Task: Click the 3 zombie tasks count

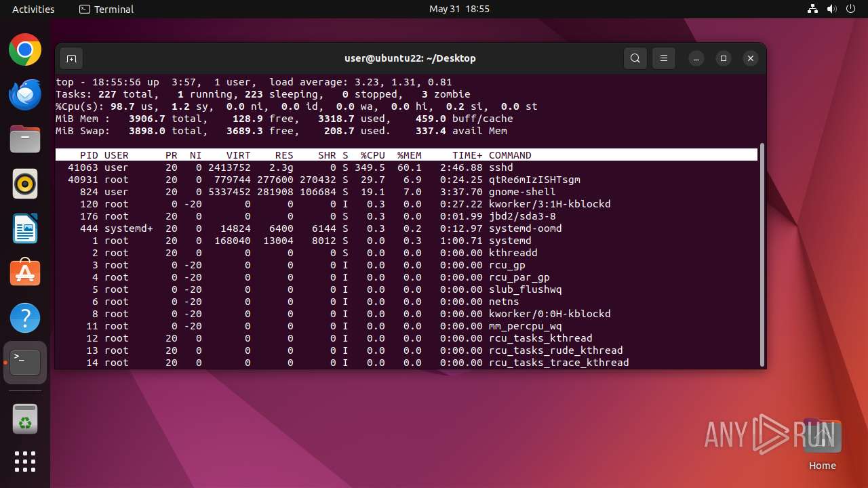Action: tap(446, 94)
